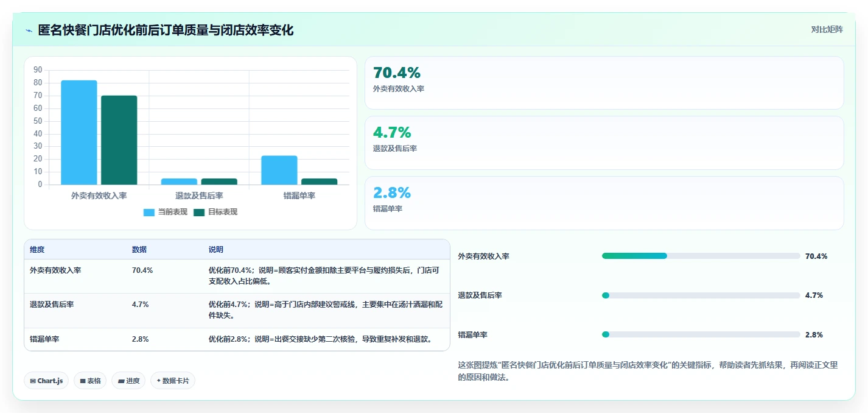Click the dark green 错漏单率 target bar
The height and width of the screenshot is (413, 868).
click(x=320, y=182)
